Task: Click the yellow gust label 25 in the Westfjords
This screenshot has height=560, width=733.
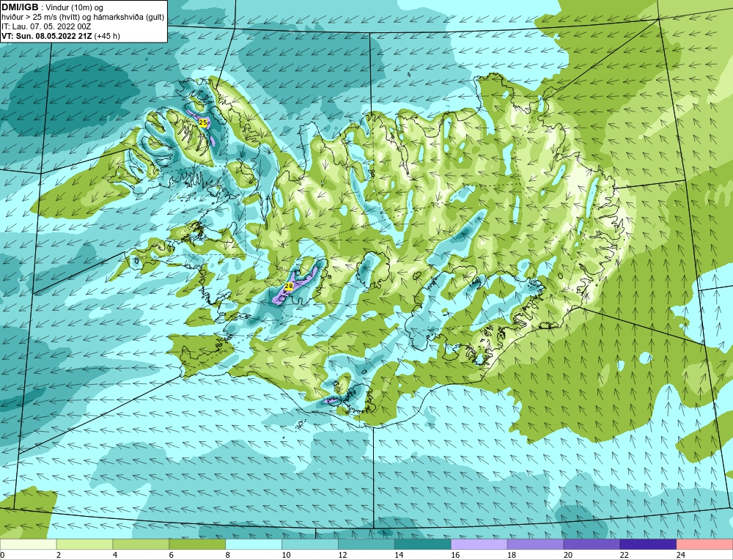Action: [x=203, y=122]
